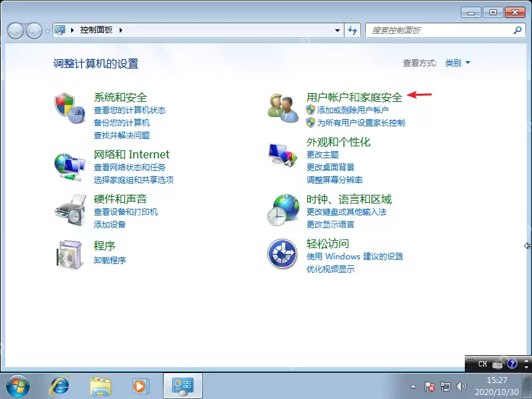Viewport: 532px width, 399px height.
Task: Open 添加或删除用户帐户
Action: coord(352,110)
